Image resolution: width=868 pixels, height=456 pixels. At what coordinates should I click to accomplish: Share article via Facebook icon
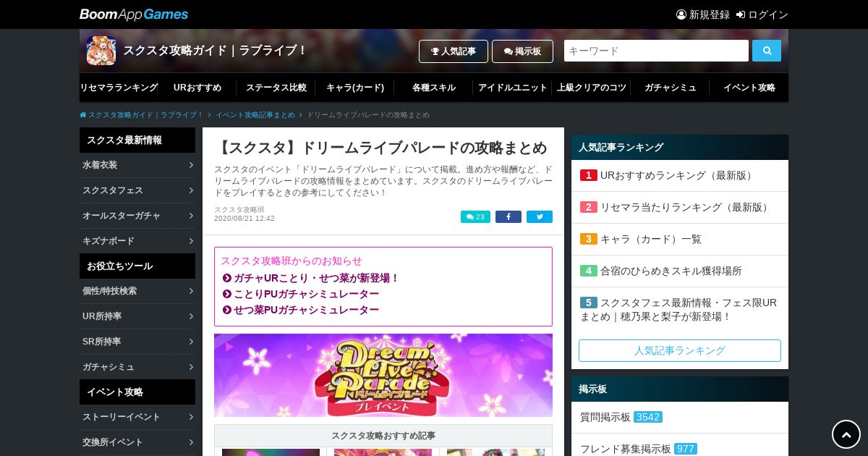509,216
